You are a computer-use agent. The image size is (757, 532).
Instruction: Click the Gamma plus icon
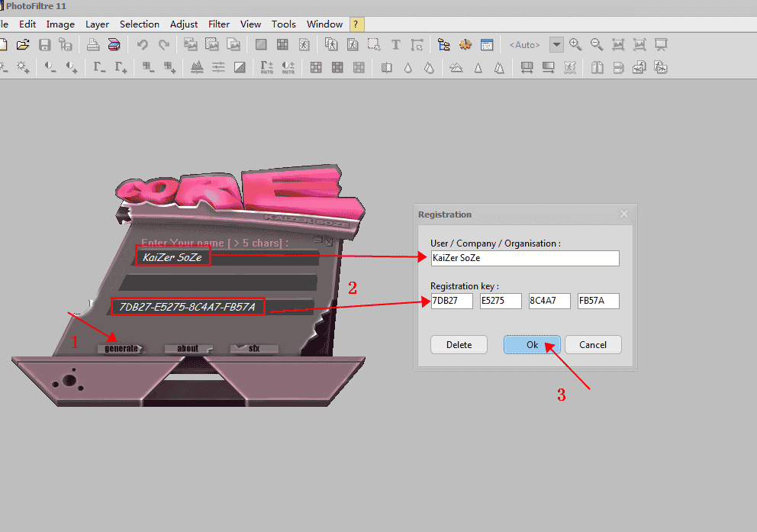point(121,67)
